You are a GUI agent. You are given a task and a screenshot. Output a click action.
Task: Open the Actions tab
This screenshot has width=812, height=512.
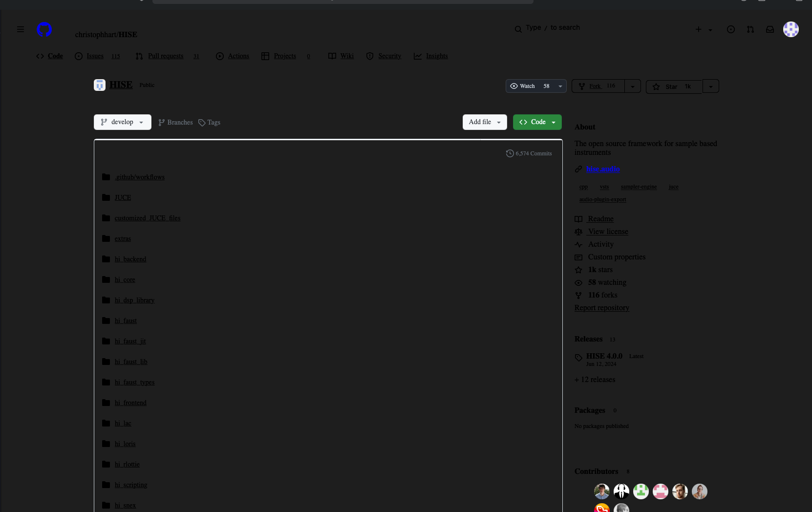coord(233,56)
